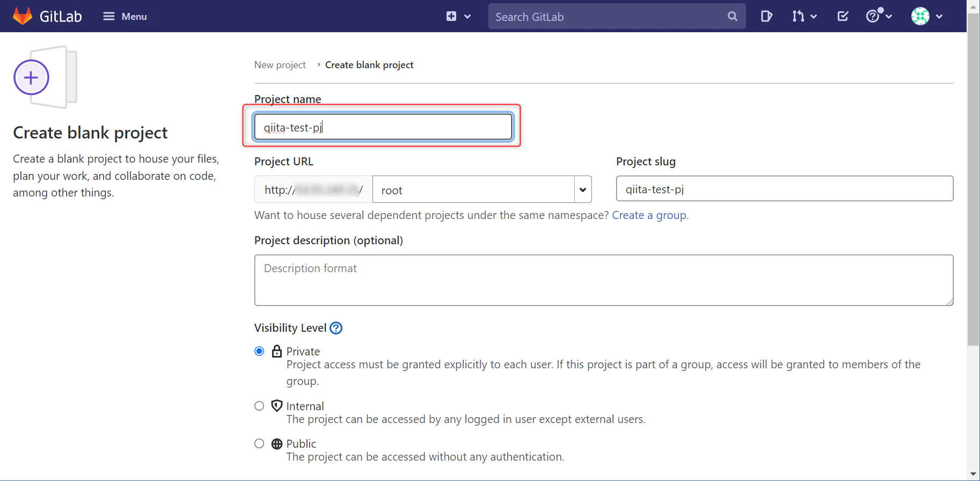Select the Public visibility radio button

tap(259, 443)
